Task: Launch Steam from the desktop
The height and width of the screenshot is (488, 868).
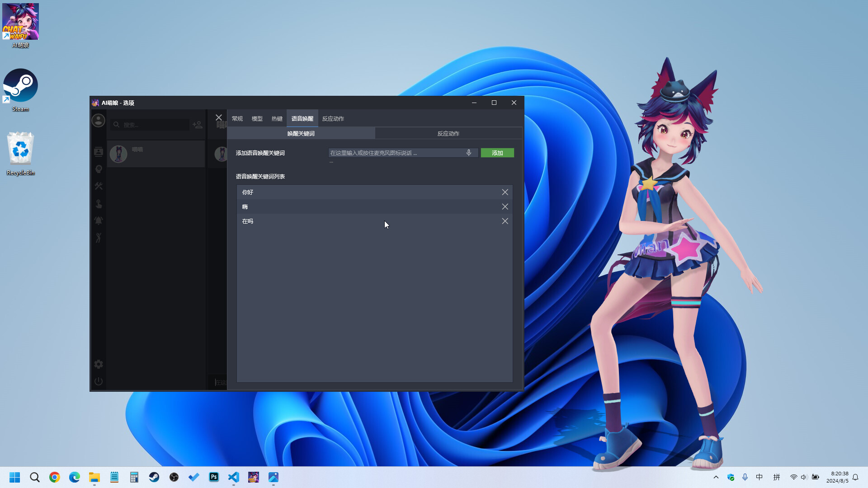Action: pyautogui.click(x=20, y=86)
